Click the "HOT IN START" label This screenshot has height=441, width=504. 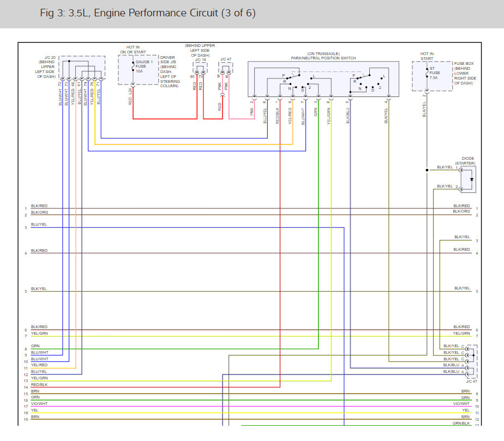427,56
